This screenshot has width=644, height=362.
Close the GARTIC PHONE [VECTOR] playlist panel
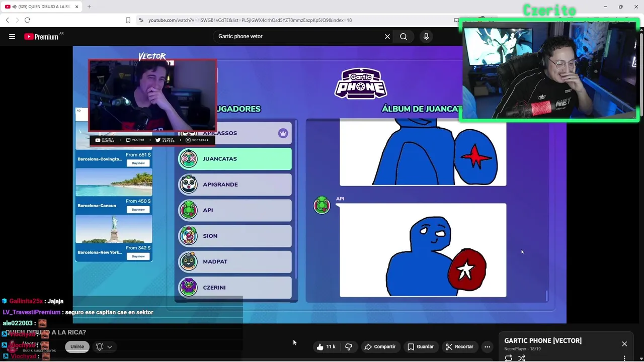[624, 344]
